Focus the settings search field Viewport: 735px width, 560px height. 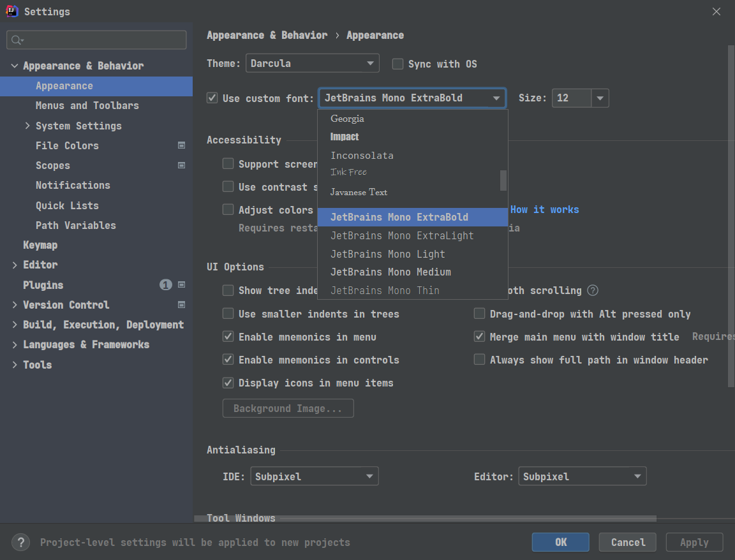pyautogui.click(x=96, y=40)
